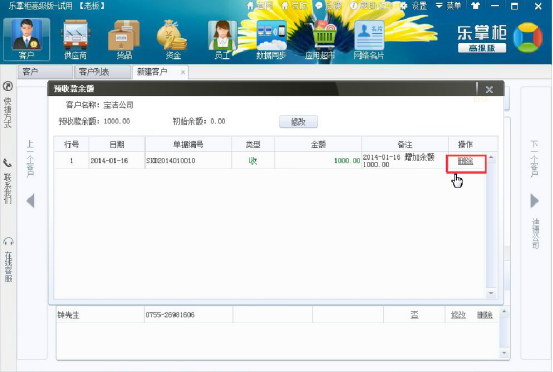Open the 资金 (Funds) money bag icon
Screen dimensions: 553x372
tap(173, 39)
